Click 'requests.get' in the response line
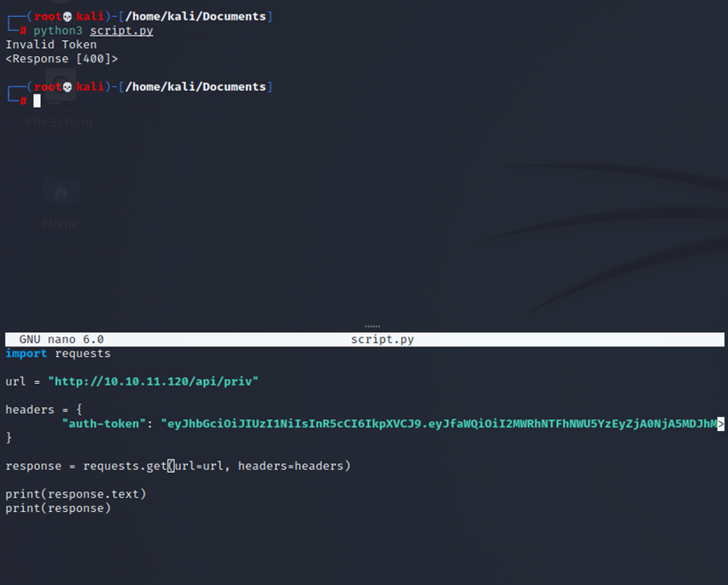Image resolution: width=728 pixels, height=585 pixels. click(x=125, y=466)
